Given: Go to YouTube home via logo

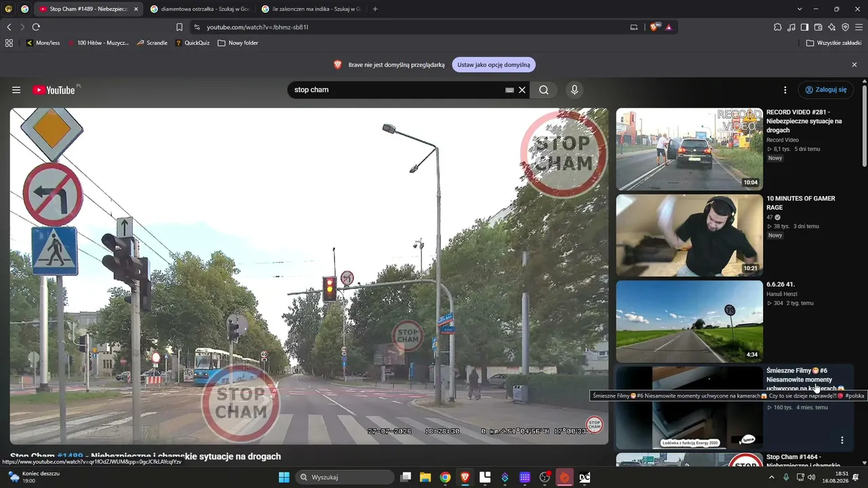Looking at the screenshot, I should click(54, 89).
